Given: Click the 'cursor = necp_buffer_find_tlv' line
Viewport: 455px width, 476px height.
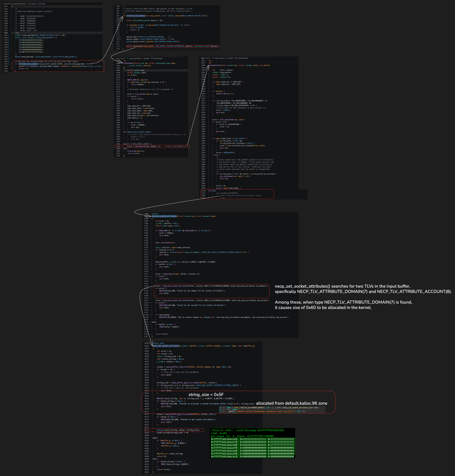Looking at the screenshot, I should point(194,367).
